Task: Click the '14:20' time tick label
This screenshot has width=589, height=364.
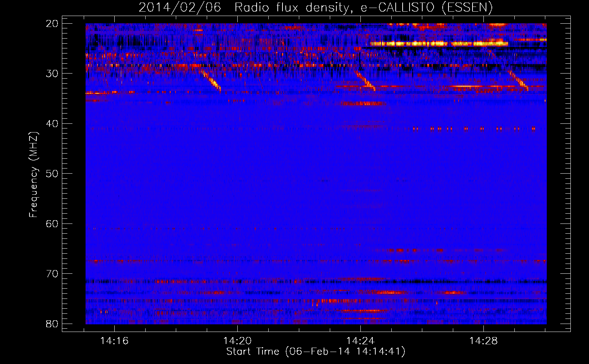Action: tap(238, 341)
